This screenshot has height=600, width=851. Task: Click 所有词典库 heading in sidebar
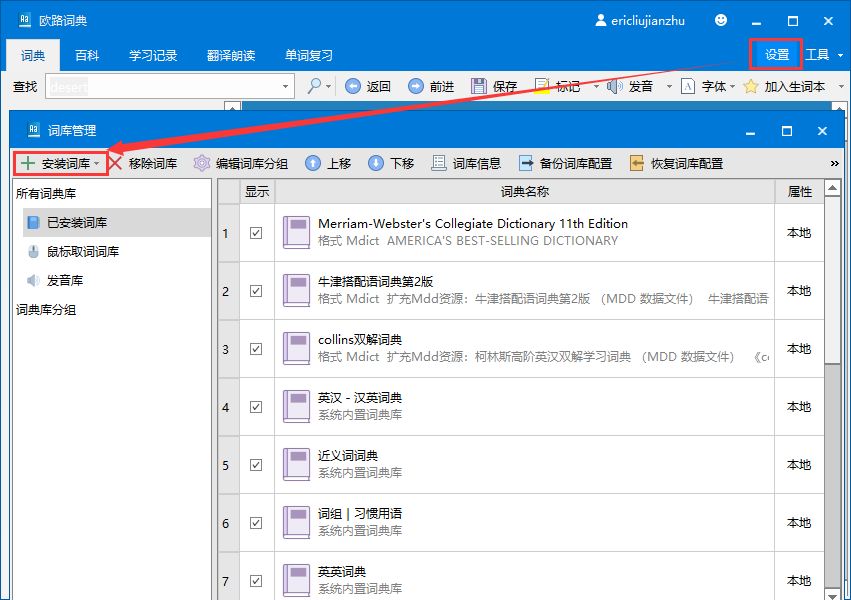click(46, 193)
